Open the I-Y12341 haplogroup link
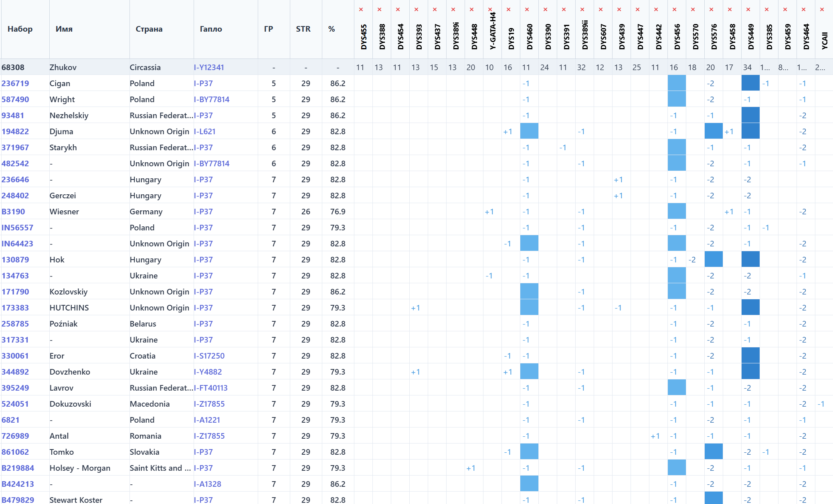 click(209, 67)
